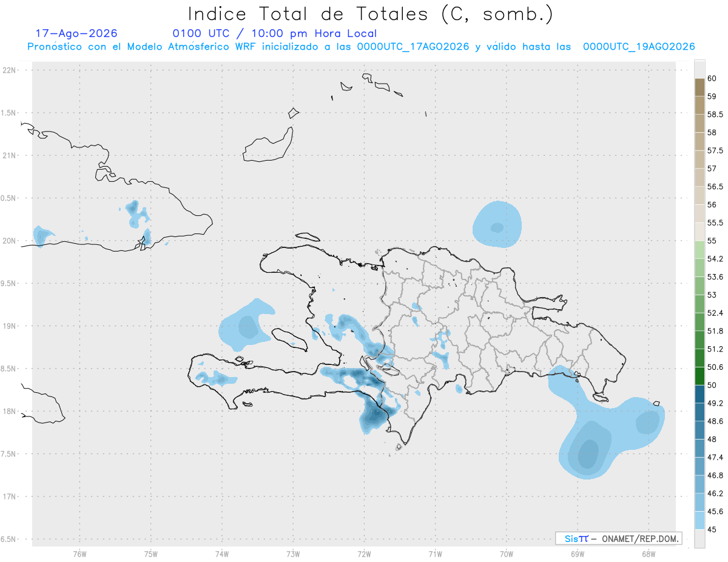The height and width of the screenshot is (562, 728).
Task: Click the colorbar label '53.6'
Action: pyautogui.click(x=715, y=276)
